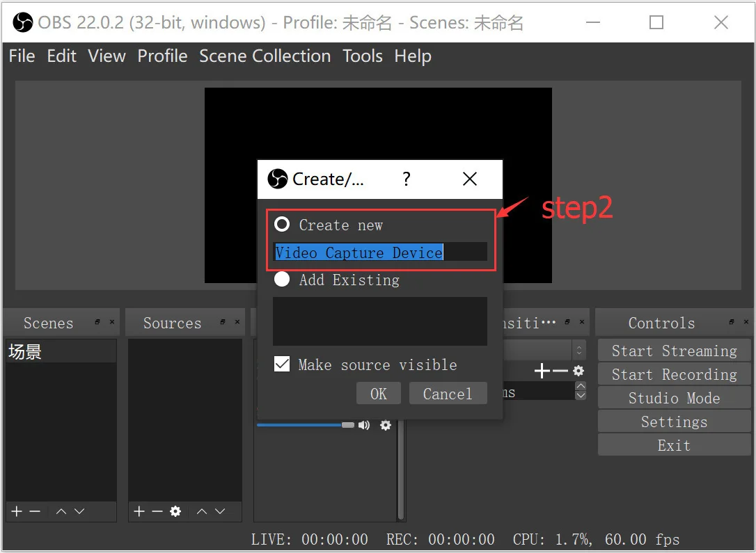Click the audio mixer volume slider
Screen dimensions: 756x553
click(305, 425)
